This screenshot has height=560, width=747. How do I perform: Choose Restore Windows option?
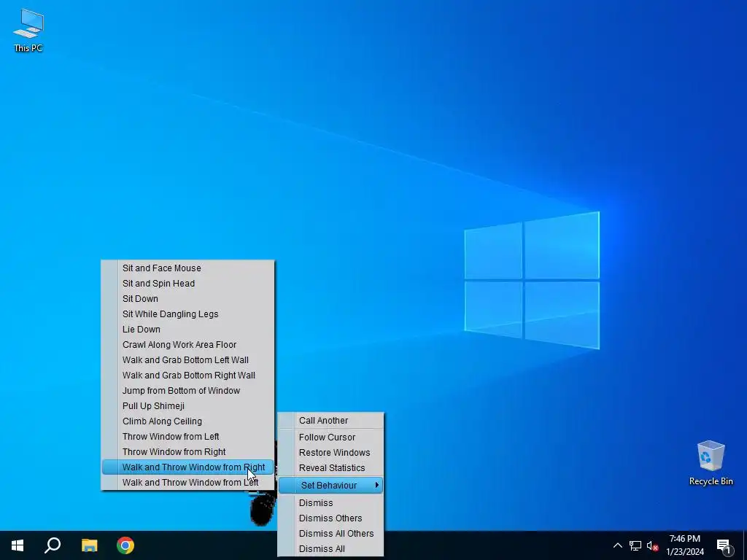point(330,452)
